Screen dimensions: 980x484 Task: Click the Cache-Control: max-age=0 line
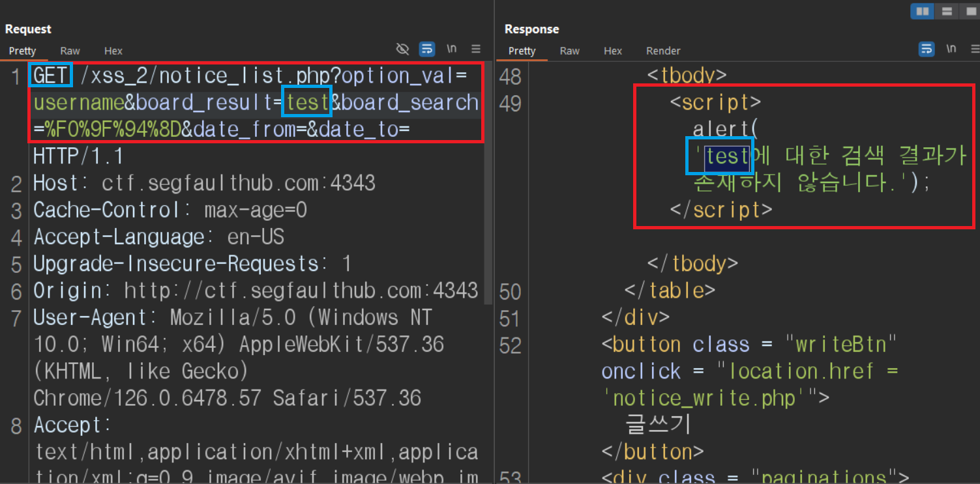[x=170, y=210]
